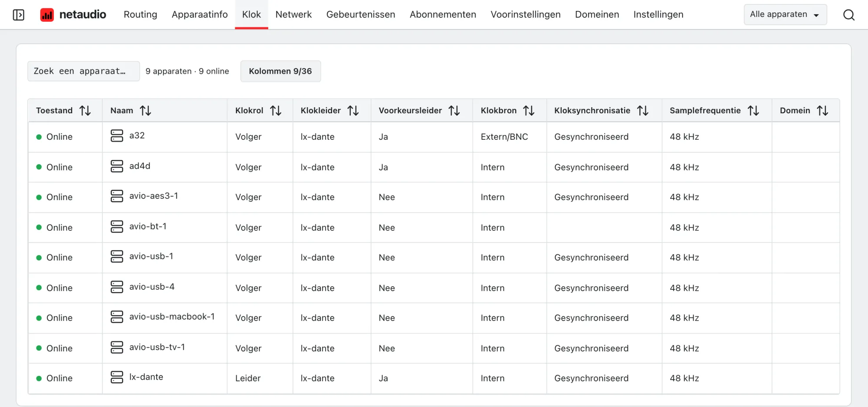Open the Abonnementen tab
Screen dimensions: 868x407
[x=443, y=15]
